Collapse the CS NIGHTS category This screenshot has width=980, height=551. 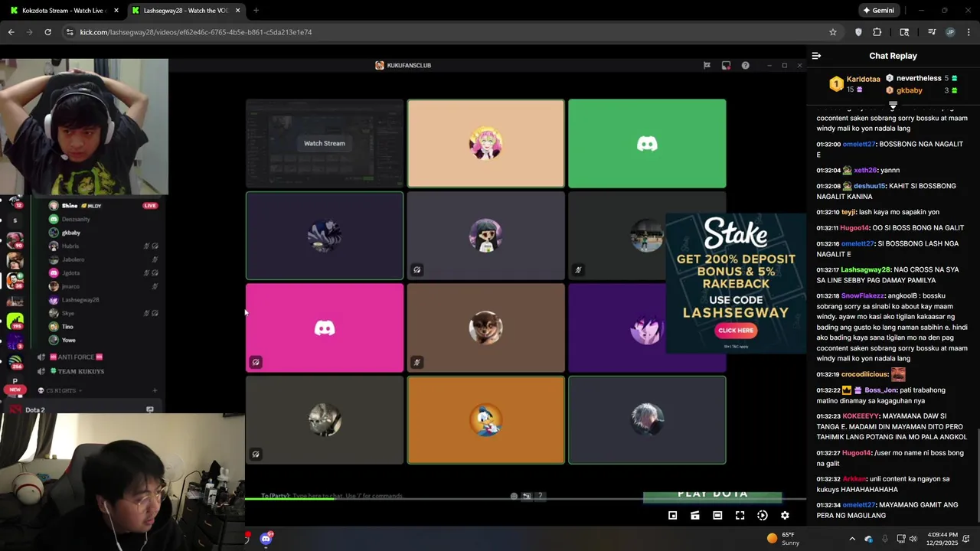(x=61, y=390)
